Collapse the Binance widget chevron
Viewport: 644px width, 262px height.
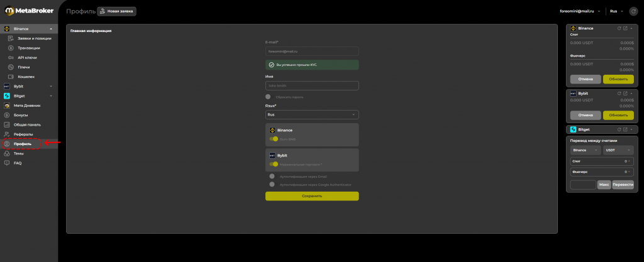coord(631,28)
